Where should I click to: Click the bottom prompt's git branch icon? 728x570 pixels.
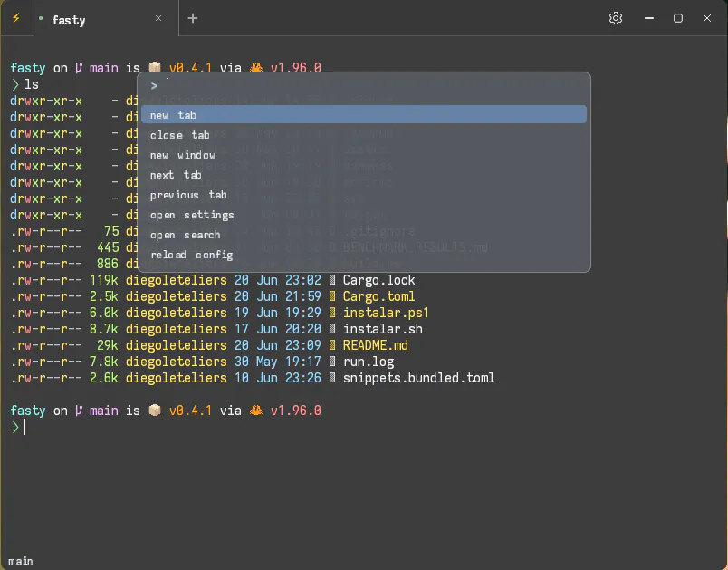click(79, 411)
